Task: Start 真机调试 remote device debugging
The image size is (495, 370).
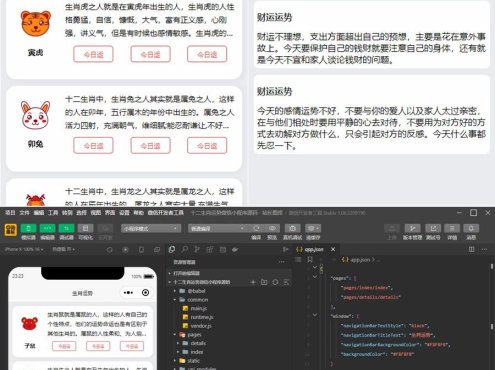Action: pyautogui.click(x=292, y=228)
